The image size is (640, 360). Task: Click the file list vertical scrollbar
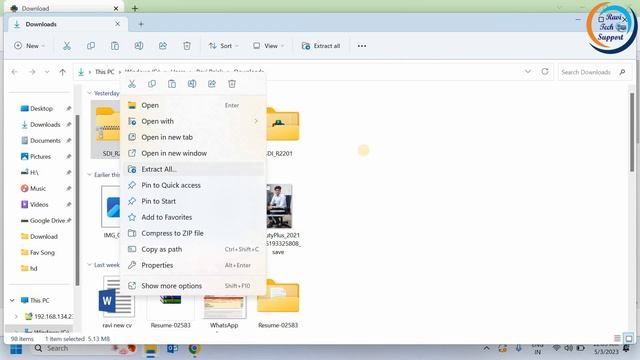(x=631, y=132)
